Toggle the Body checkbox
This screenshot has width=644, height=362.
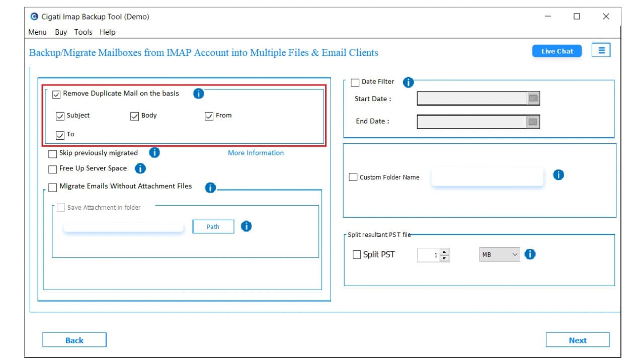click(134, 116)
